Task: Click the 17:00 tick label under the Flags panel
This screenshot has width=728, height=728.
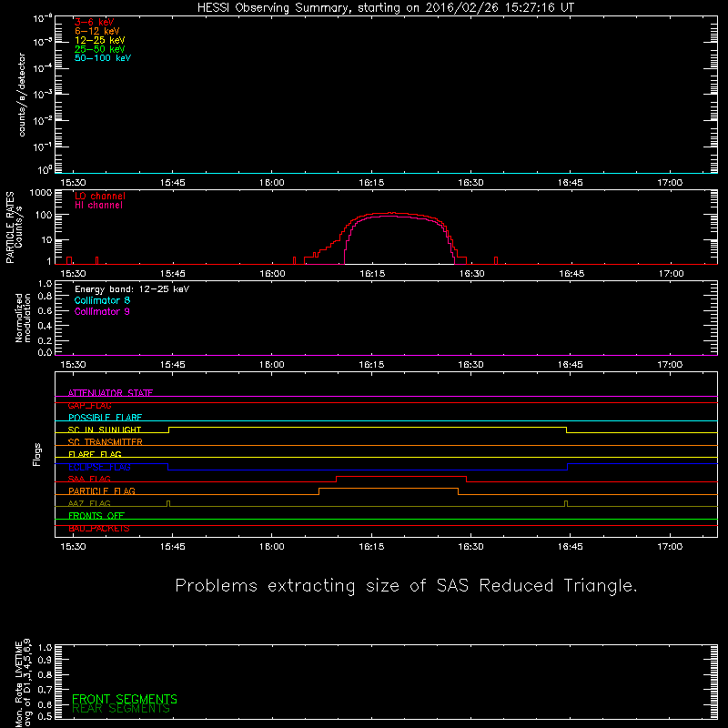Action: (670, 547)
